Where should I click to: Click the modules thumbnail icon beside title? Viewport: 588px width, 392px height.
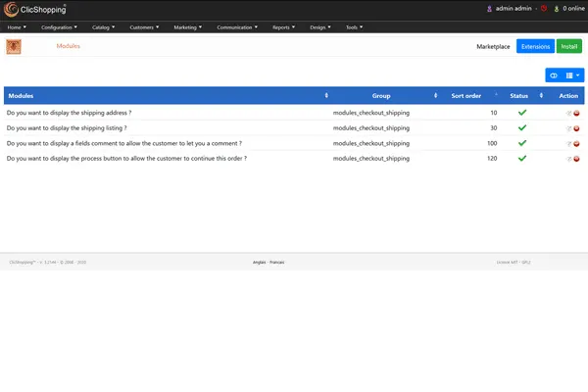[x=15, y=46]
